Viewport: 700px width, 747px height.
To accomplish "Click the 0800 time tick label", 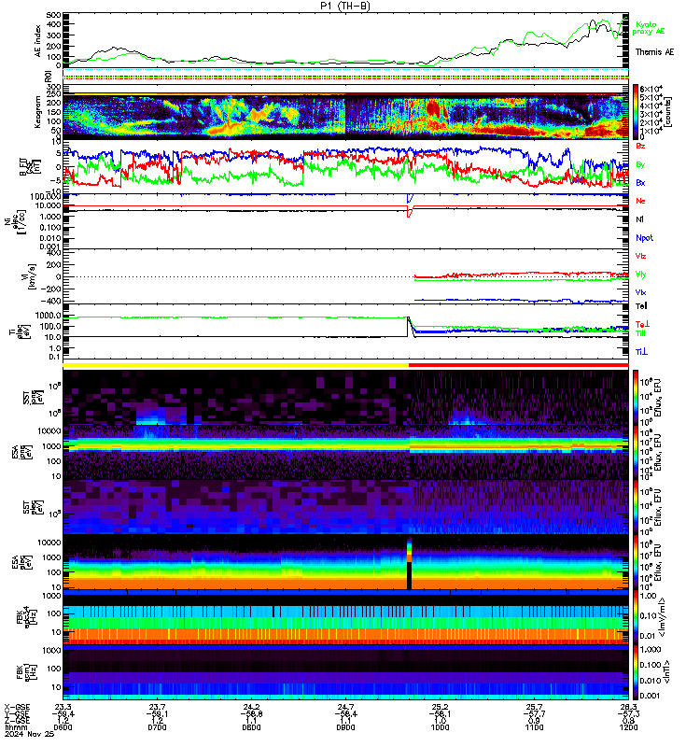I will click(251, 727).
